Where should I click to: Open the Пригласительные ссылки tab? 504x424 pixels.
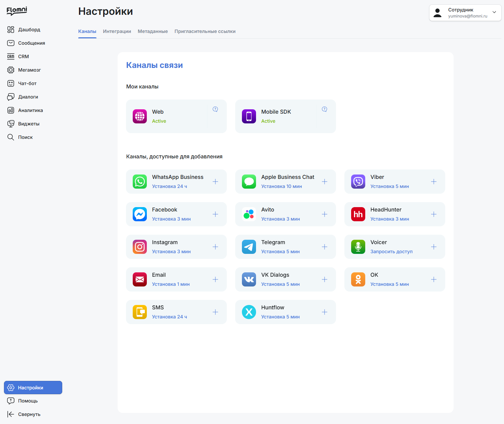click(205, 31)
